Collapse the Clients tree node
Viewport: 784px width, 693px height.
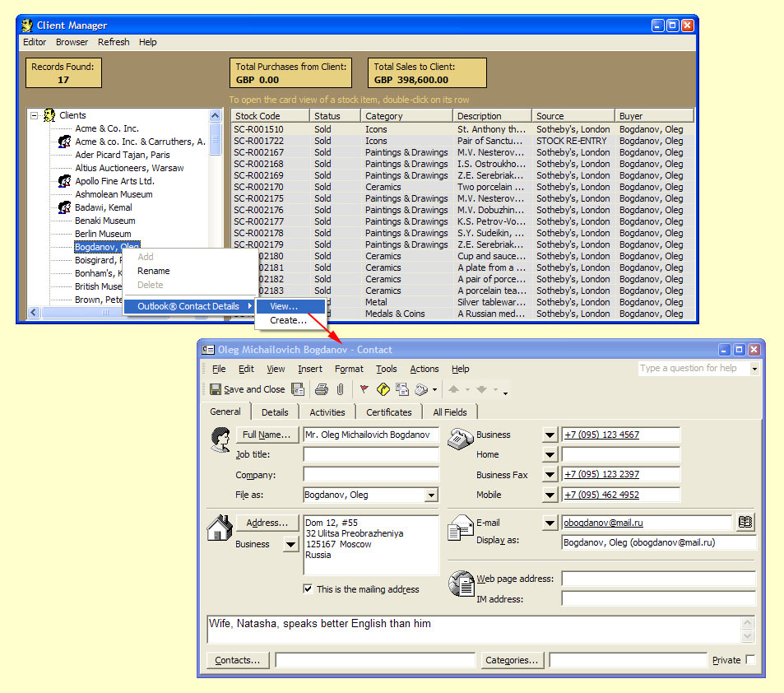[x=34, y=115]
